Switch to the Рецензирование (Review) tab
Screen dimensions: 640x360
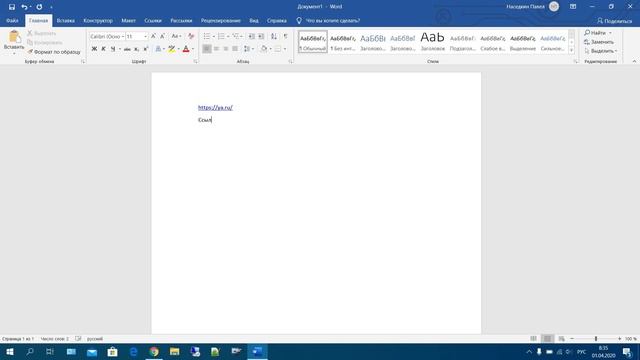(x=220, y=20)
